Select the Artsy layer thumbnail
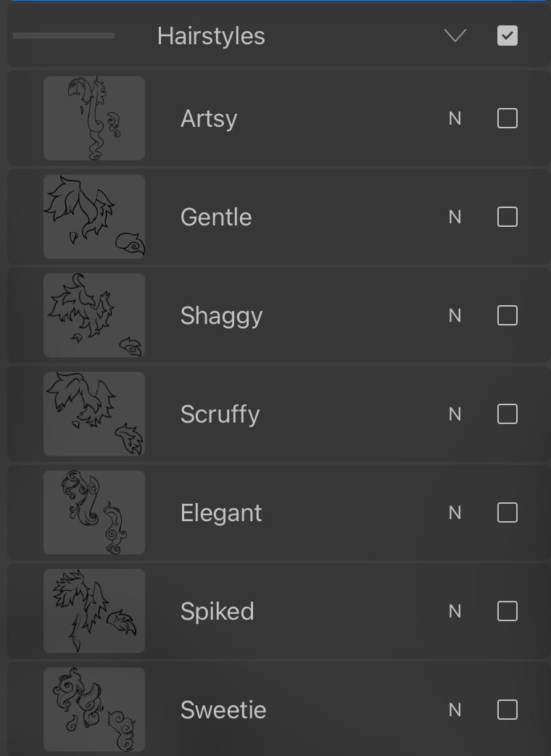551x756 pixels. pyautogui.click(x=94, y=118)
